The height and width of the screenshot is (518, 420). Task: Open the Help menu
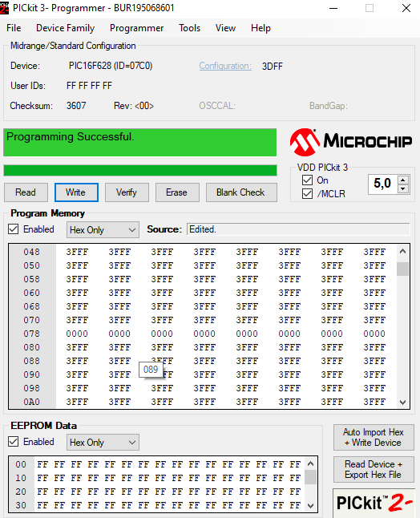260,28
